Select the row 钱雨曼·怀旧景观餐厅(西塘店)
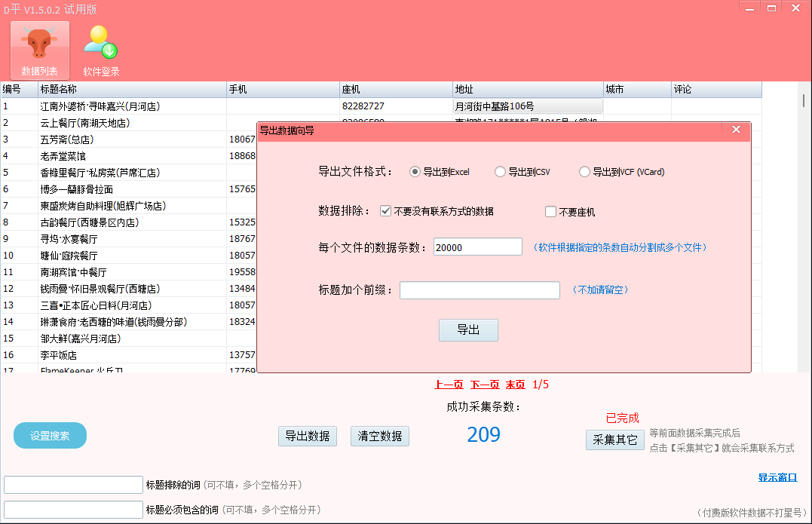The height and width of the screenshot is (524, 812). point(129,289)
